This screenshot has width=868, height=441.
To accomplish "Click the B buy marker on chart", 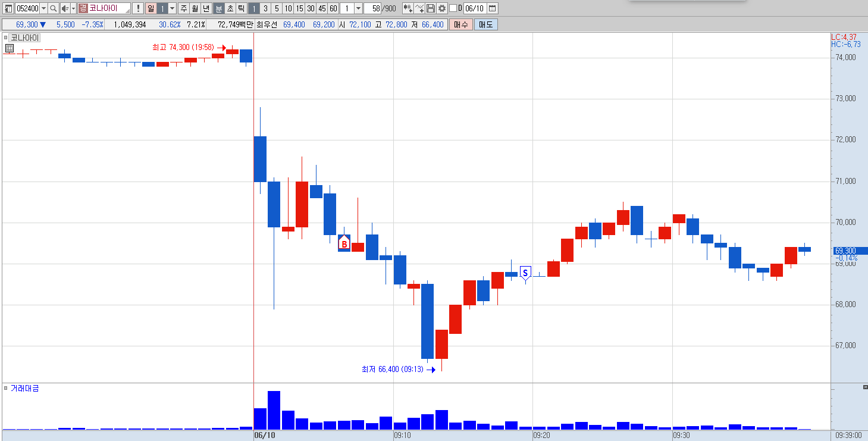I will [344, 243].
